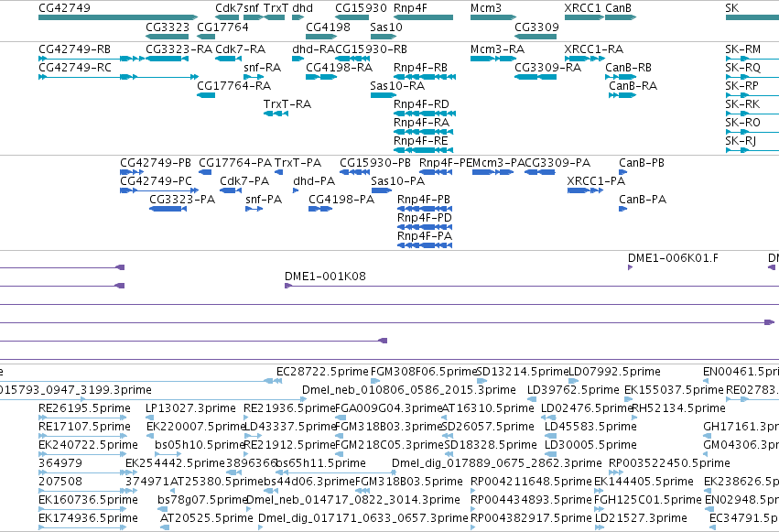
Task: Click the SK-RJ transcript label
Action: [x=741, y=141]
